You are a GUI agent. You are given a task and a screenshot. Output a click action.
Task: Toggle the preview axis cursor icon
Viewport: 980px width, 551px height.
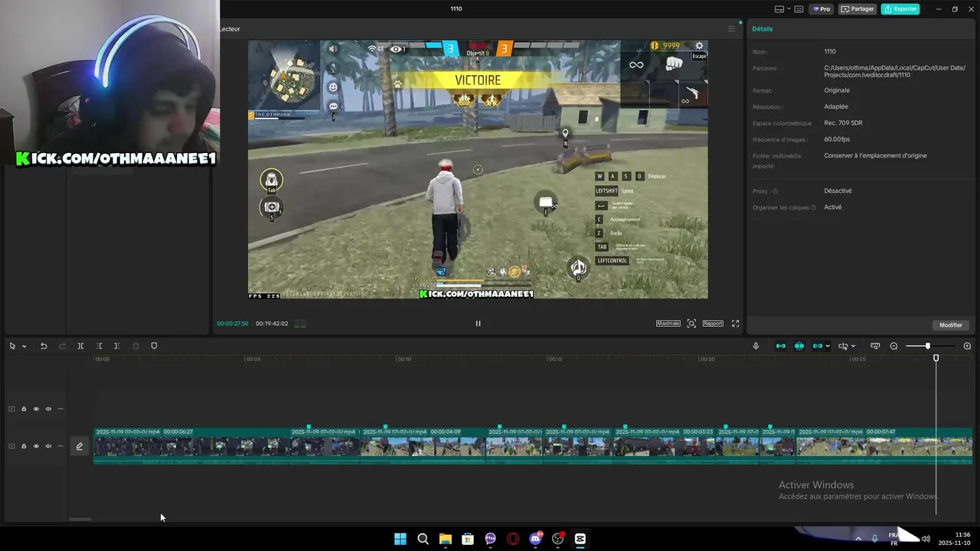[843, 346]
